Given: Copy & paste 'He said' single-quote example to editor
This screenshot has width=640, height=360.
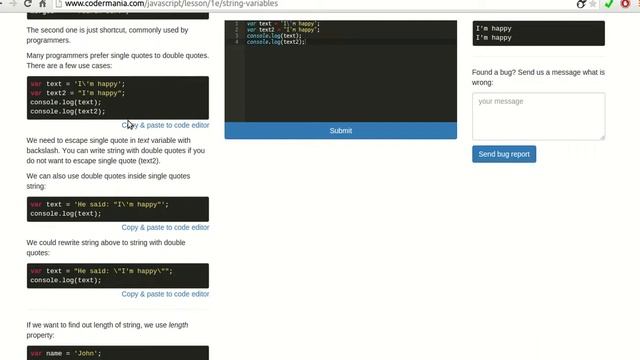Looking at the screenshot, I should 165,227.
